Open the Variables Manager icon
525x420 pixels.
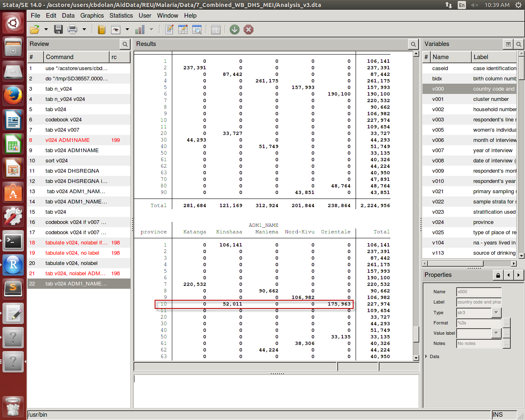point(216,30)
